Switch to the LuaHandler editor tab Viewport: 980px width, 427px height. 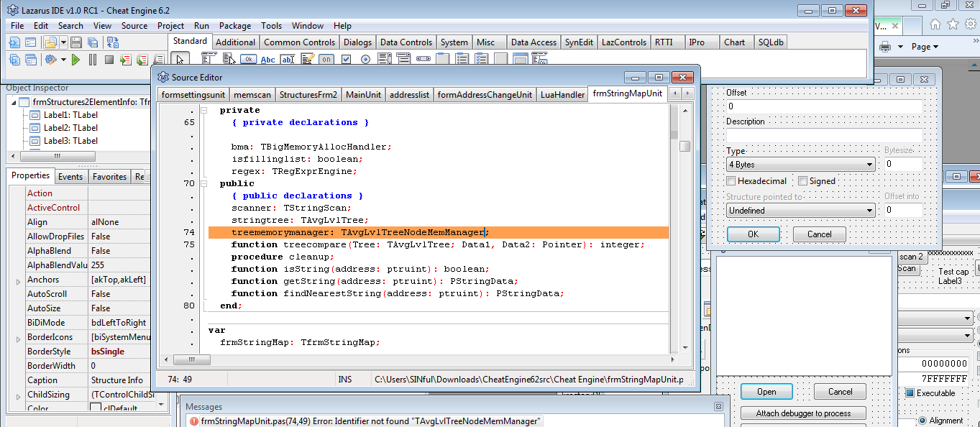tap(562, 94)
